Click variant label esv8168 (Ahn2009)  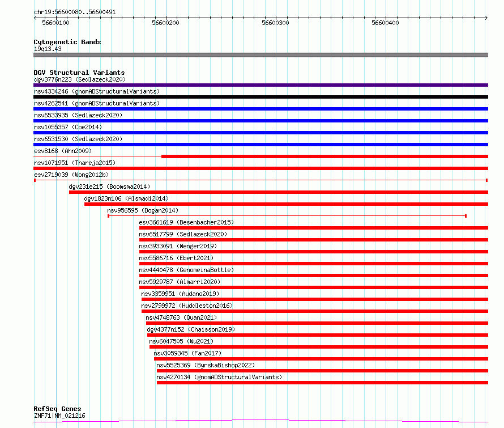pyautogui.click(x=63, y=151)
